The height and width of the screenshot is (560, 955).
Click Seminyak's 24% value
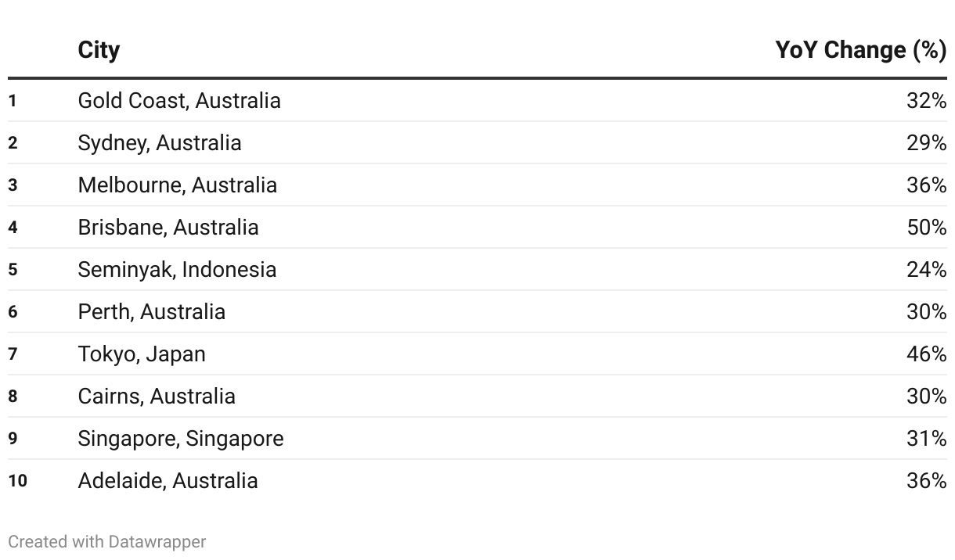click(927, 269)
